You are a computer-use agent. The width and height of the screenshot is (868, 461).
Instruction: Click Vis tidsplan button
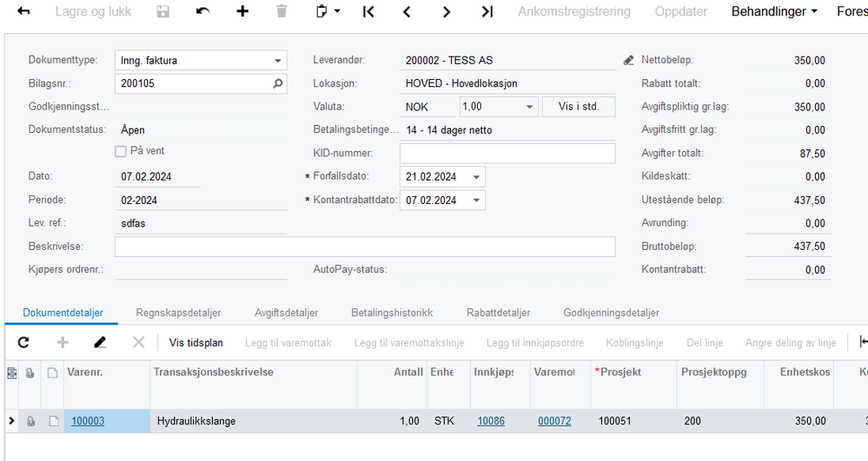tap(196, 343)
